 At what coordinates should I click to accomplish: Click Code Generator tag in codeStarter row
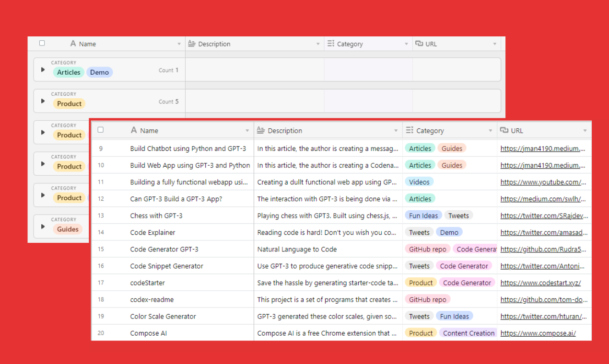(467, 283)
